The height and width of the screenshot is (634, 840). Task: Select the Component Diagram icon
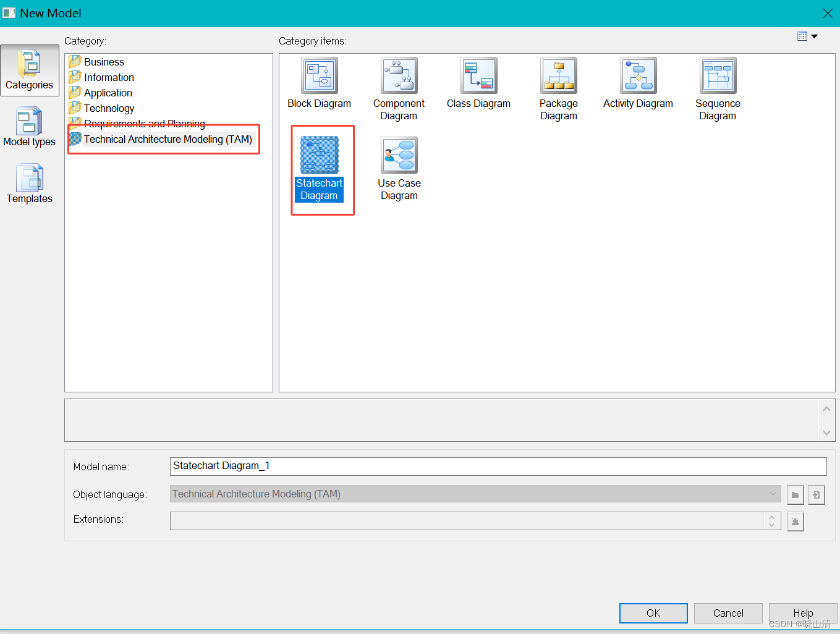[399, 75]
